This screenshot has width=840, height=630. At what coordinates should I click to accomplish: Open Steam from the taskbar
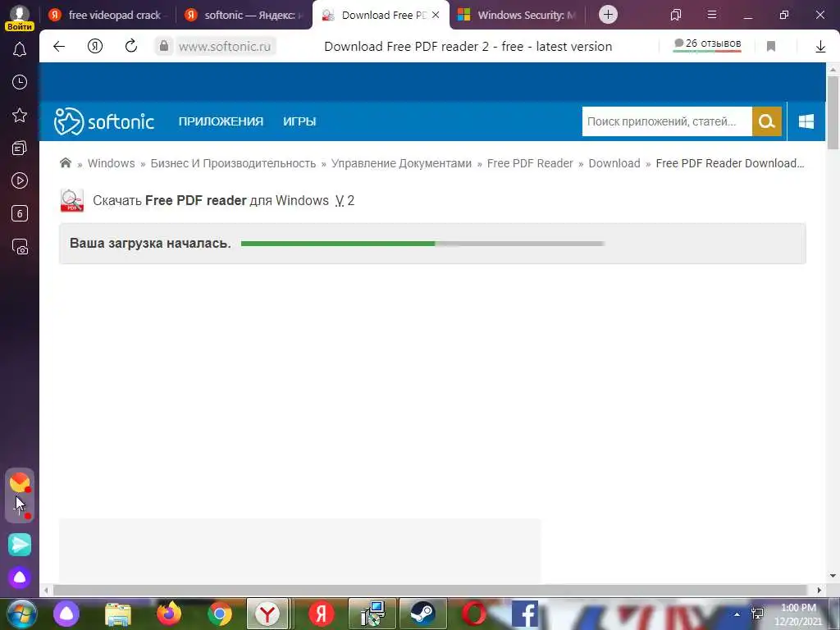[422, 614]
